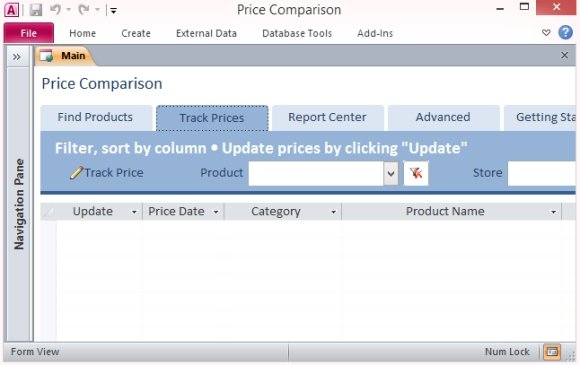The height and width of the screenshot is (365, 580).
Task: Click the Access application icon in title bar
Action: [x=11, y=10]
